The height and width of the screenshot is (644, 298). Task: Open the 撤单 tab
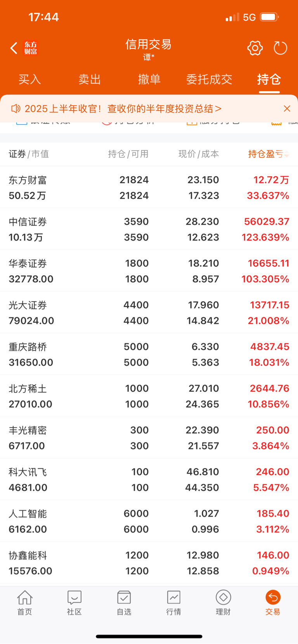pyautogui.click(x=149, y=79)
